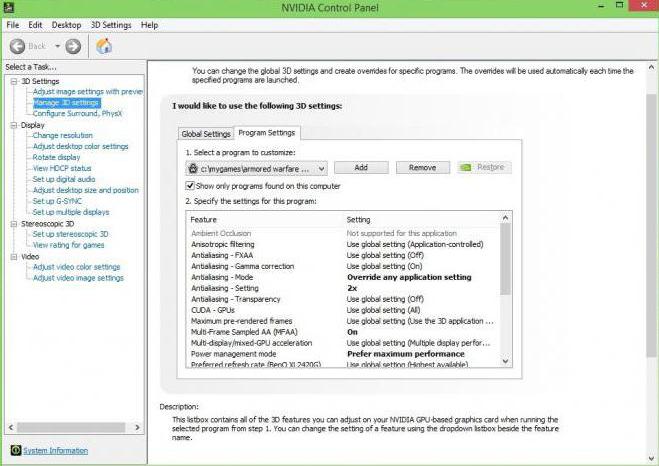
Task: Select the CUDA - GPUs row
Action: pos(343,310)
